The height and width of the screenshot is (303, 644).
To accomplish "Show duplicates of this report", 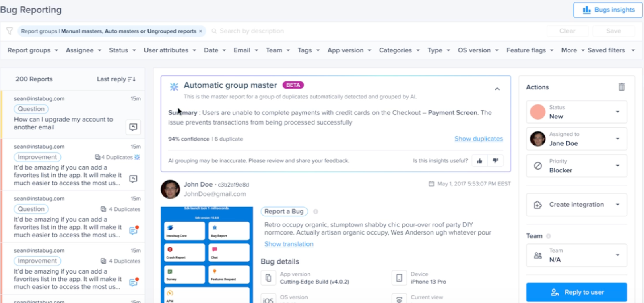I will (479, 139).
